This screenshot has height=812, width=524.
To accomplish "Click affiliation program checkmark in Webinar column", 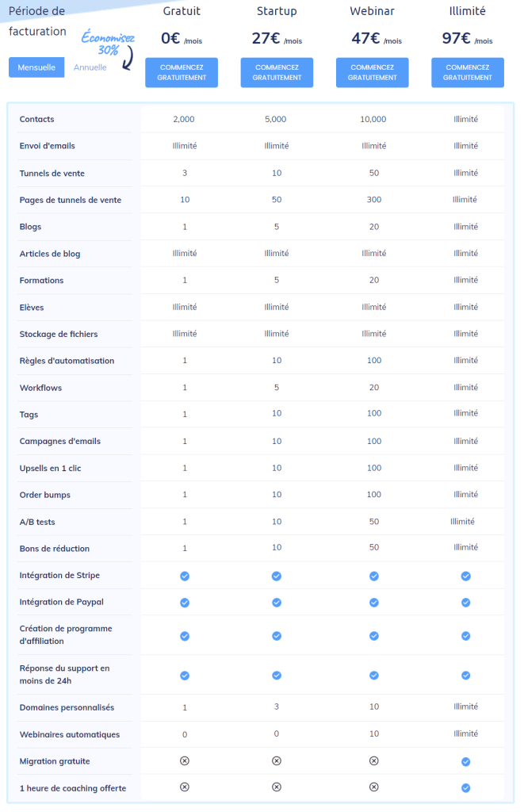I will tap(373, 636).
